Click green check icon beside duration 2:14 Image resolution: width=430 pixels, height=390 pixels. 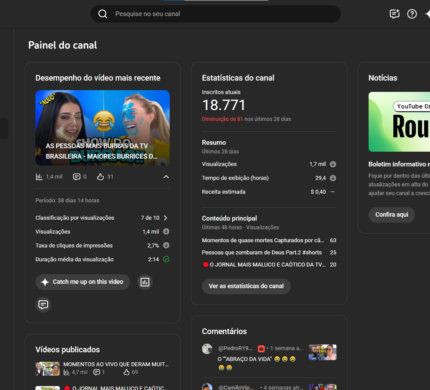point(166,259)
